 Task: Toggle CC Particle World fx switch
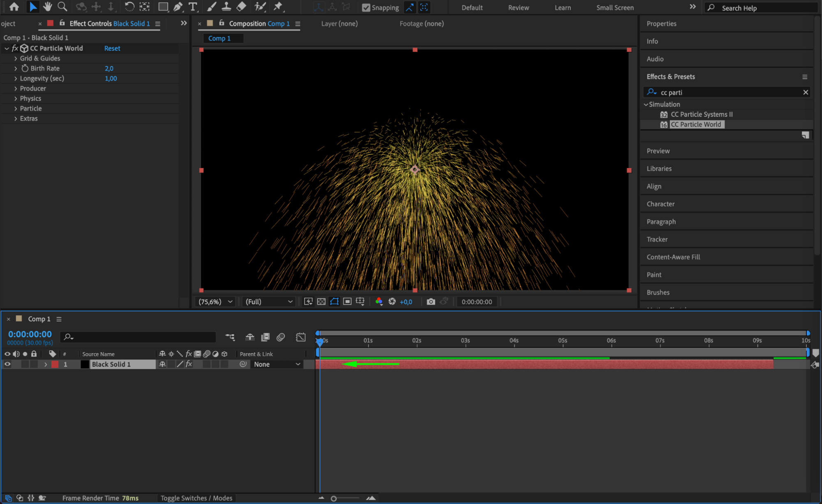pos(15,48)
